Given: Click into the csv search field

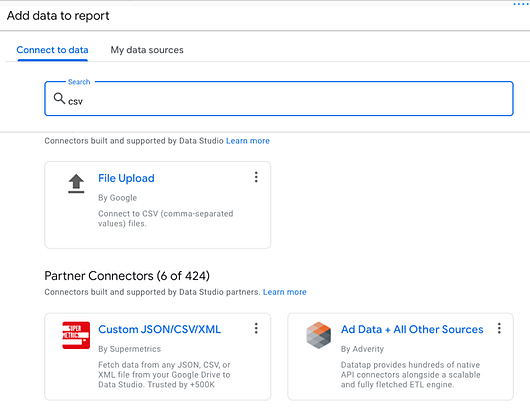Looking at the screenshot, I should [279, 99].
